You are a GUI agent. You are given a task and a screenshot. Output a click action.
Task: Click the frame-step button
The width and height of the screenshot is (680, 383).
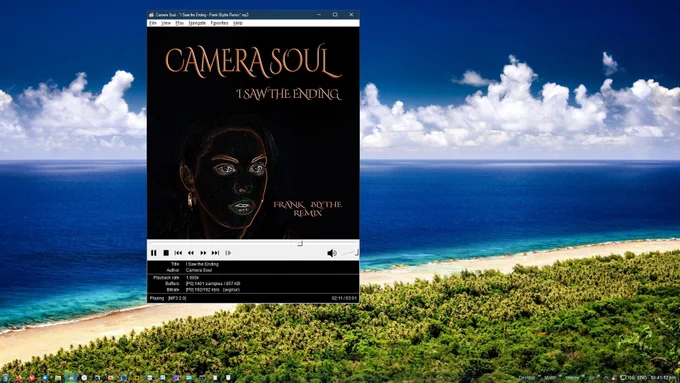point(228,253)
